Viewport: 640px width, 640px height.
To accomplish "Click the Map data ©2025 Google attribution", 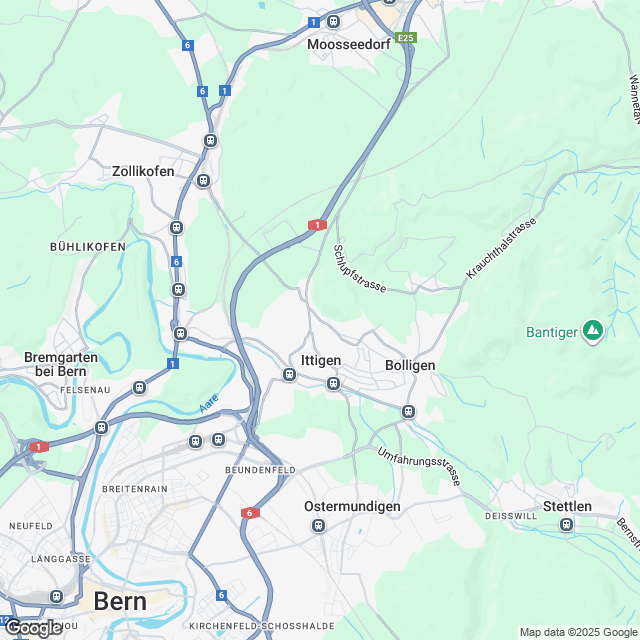I will point(578,632).
